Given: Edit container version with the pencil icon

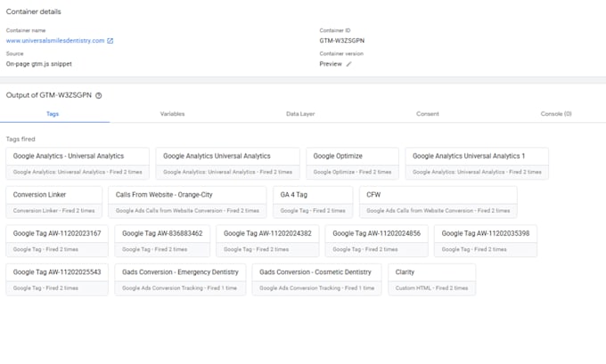Looking at the screenshot, I should pos(348,64).
